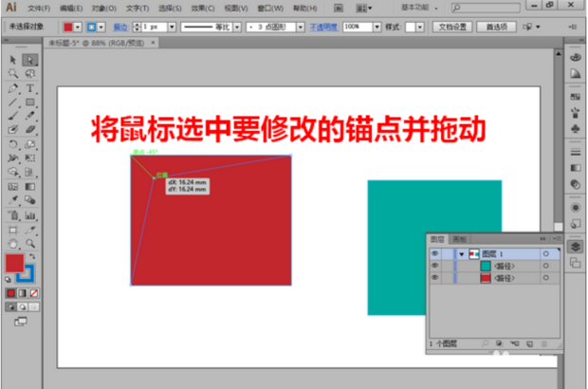
Task: Open the stroke profile 等比 dropdown
Action: pos(237,27)
